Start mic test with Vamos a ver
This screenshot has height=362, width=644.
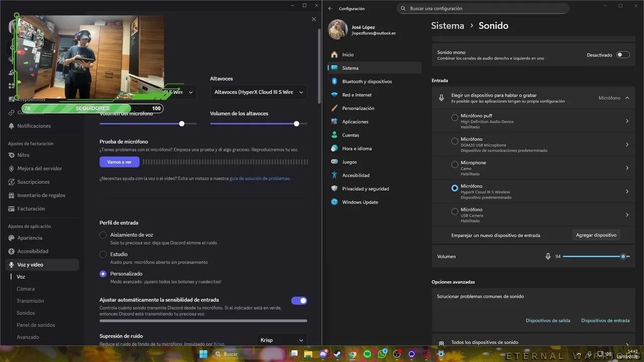pos(119,162)
